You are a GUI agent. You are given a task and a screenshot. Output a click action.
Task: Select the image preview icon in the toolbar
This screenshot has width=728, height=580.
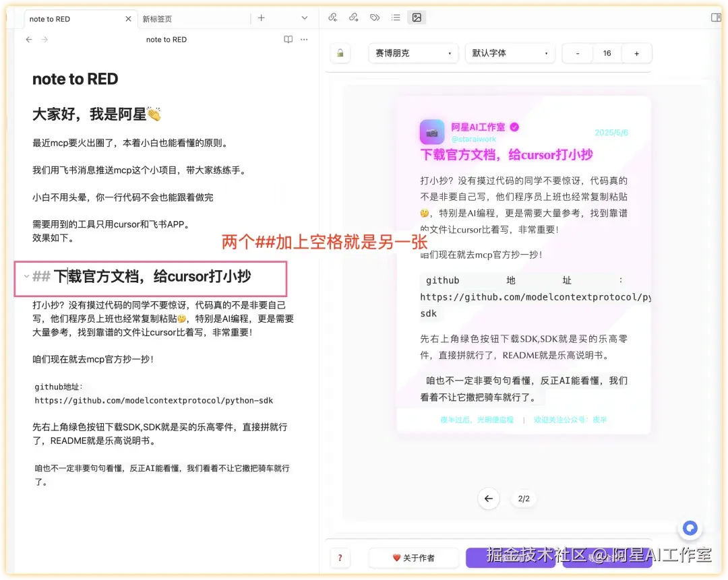pos(417,18)
